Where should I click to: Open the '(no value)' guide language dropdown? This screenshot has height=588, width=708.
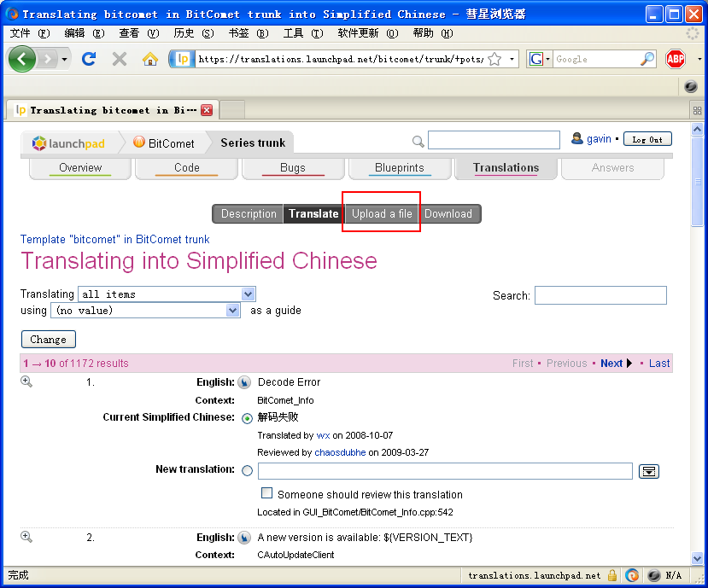146,311
